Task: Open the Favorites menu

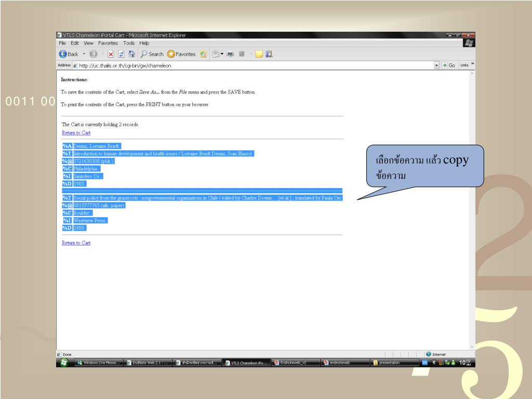Action: pos(108,43)
